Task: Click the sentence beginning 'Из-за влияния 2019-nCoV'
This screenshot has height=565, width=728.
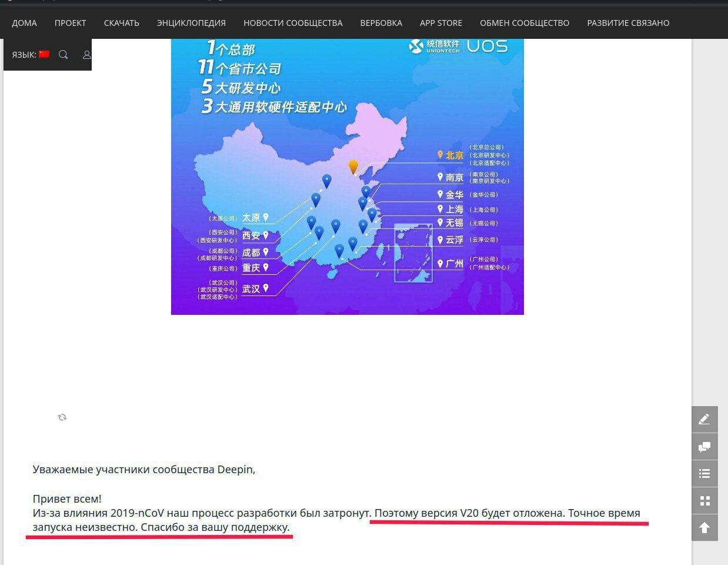Action: coord(202,513)
